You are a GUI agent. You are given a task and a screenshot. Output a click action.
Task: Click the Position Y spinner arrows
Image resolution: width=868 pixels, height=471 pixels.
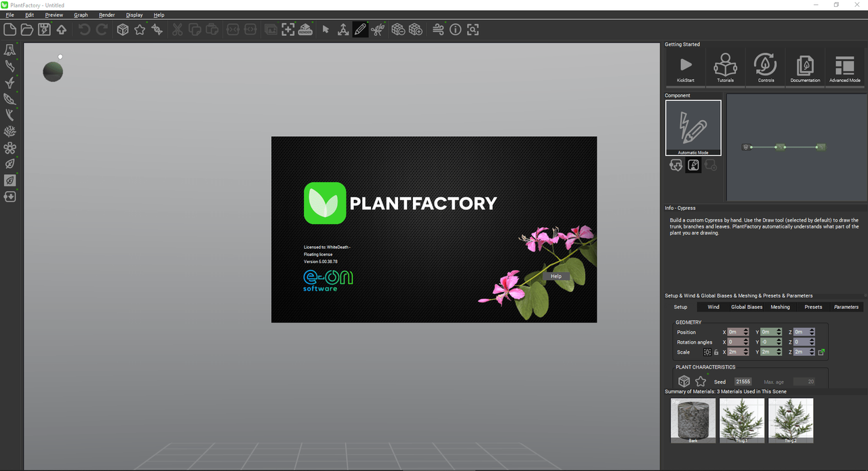point(780,332)
